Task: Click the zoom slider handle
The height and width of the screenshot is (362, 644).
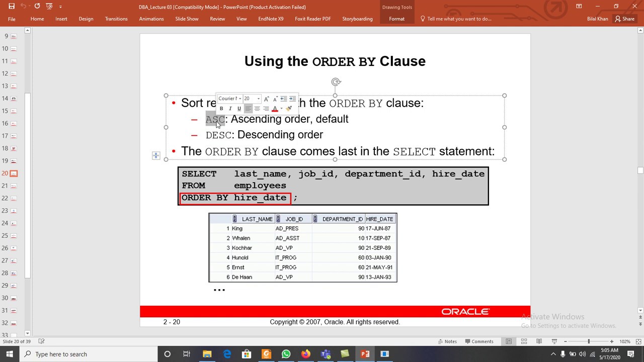Action: pyautogui.click(x=589, y=341)
